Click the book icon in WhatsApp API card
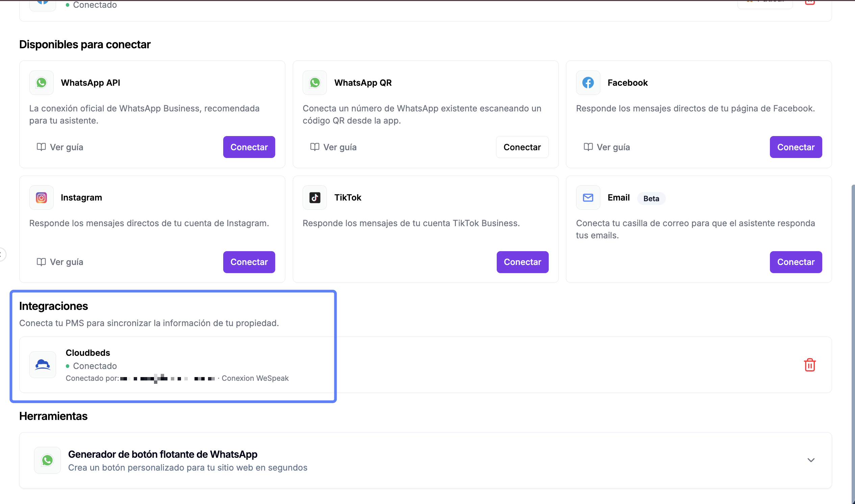 pyautogui.click(x=41, y=147)
